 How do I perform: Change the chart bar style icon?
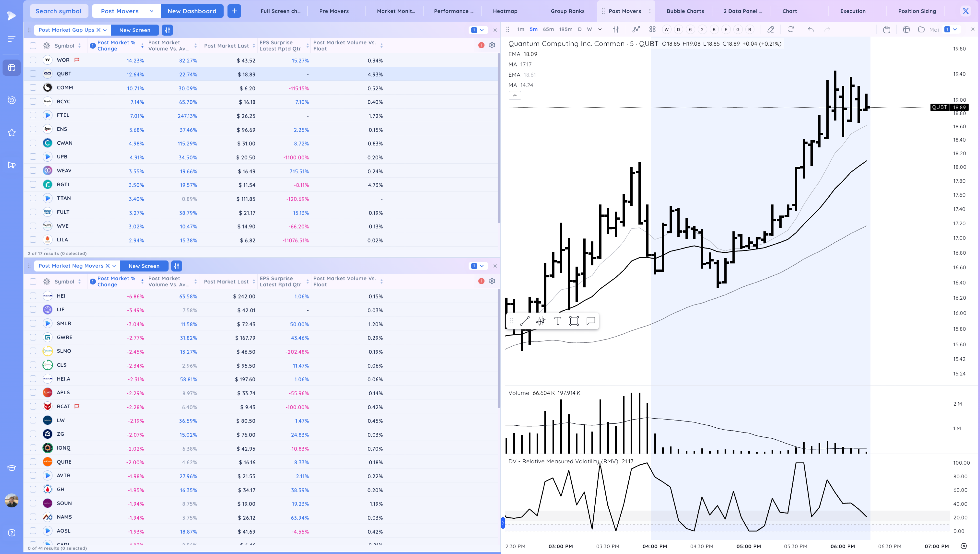616,29
